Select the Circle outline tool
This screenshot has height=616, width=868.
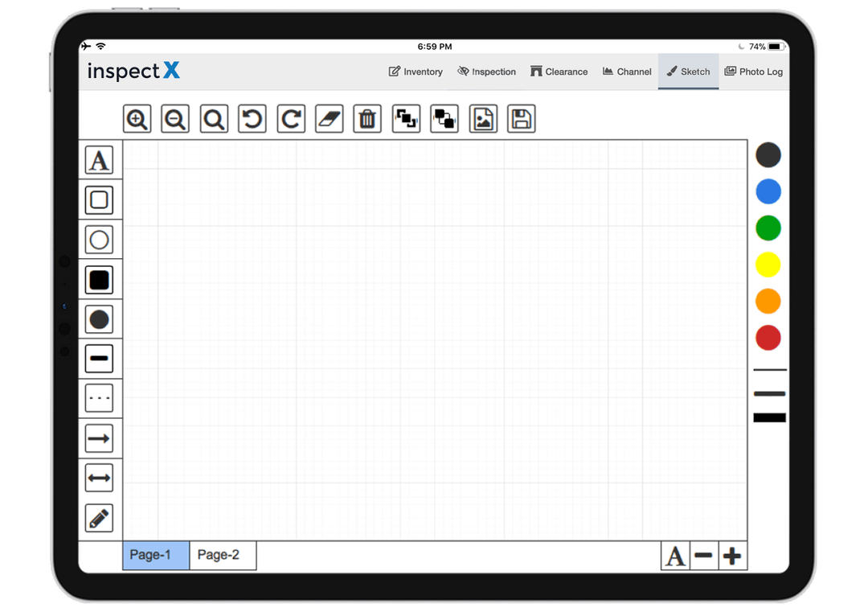pyautogui.click(x=100, y=239)
